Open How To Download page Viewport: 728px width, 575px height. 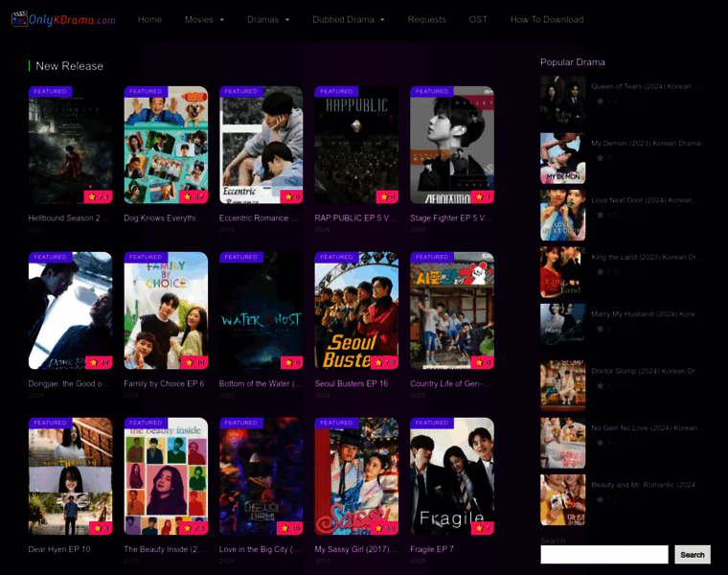(x=547, y=19)
